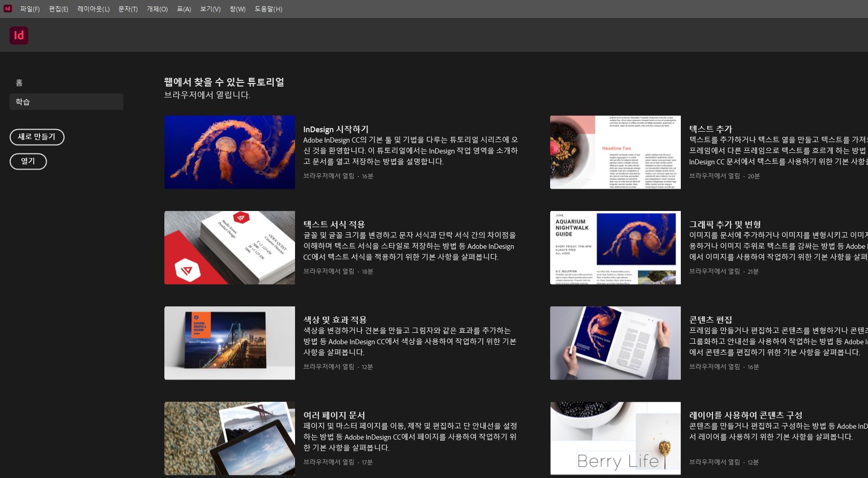868x478 pixels.
Task: Open the InDesign 시작하기 tutorial title
Action: pyautogui.click(x=336, y=129)
